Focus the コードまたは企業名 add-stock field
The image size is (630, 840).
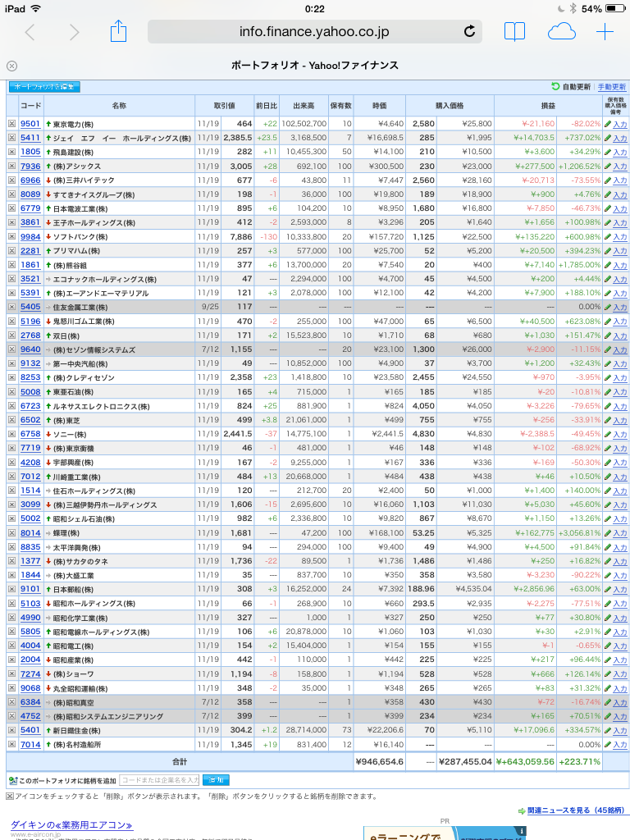coord(159,780)
